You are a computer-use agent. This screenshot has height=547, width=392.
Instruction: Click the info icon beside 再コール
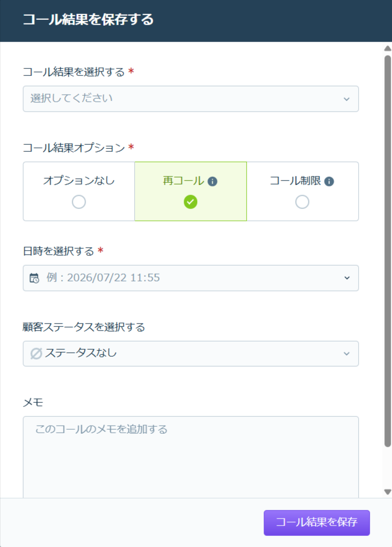[212, 182]
